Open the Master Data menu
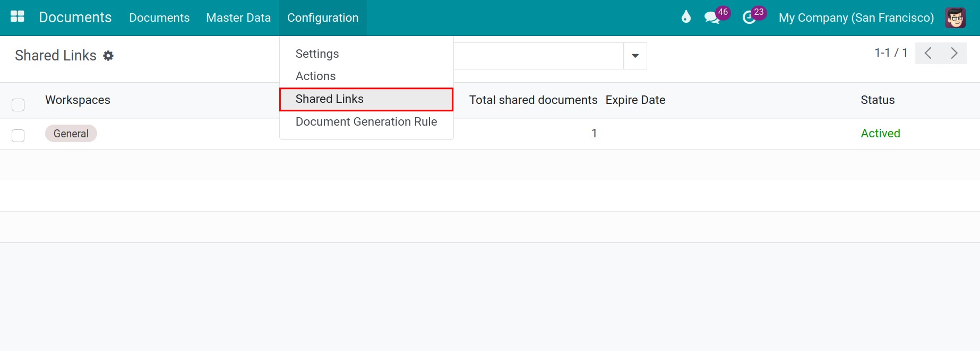This screenshot has height=351, width=980. point(238,17)
